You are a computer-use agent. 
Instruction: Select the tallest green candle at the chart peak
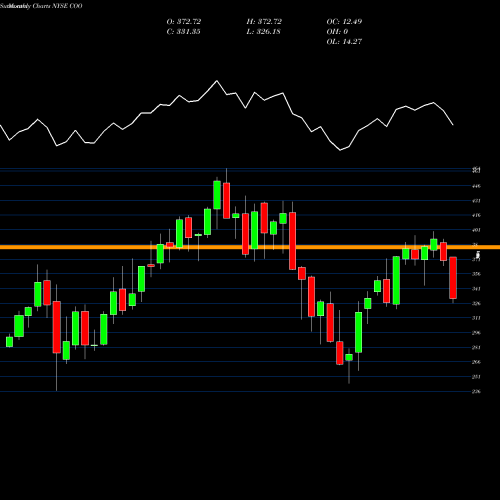pos(217,195)
